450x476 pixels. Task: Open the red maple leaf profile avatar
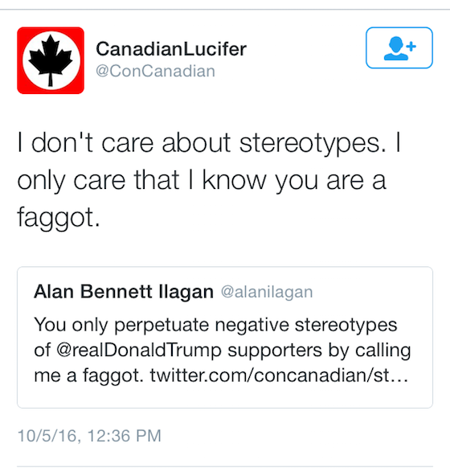51,60
